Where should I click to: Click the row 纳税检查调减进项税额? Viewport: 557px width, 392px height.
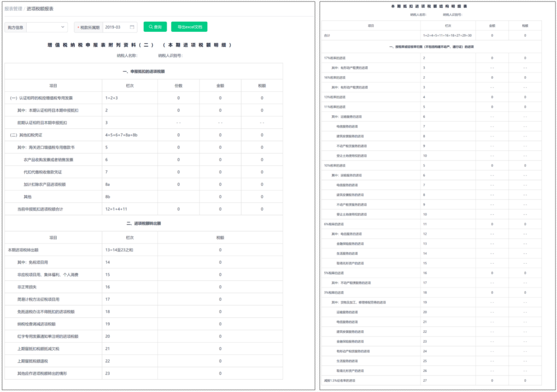[143, 324]
